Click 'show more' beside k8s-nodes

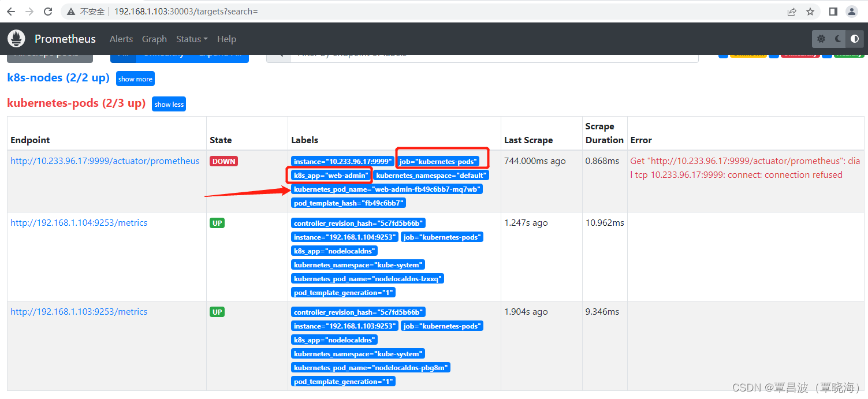[x=135, y=79]
